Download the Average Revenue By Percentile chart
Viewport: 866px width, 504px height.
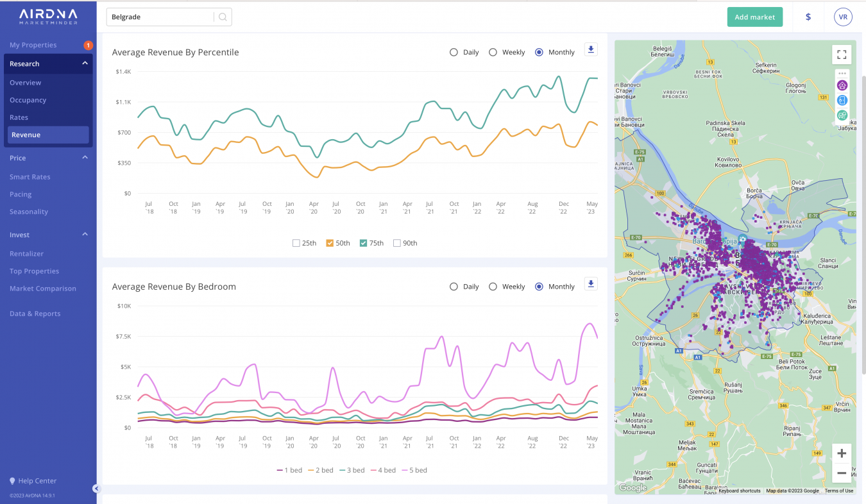point(591,49)
